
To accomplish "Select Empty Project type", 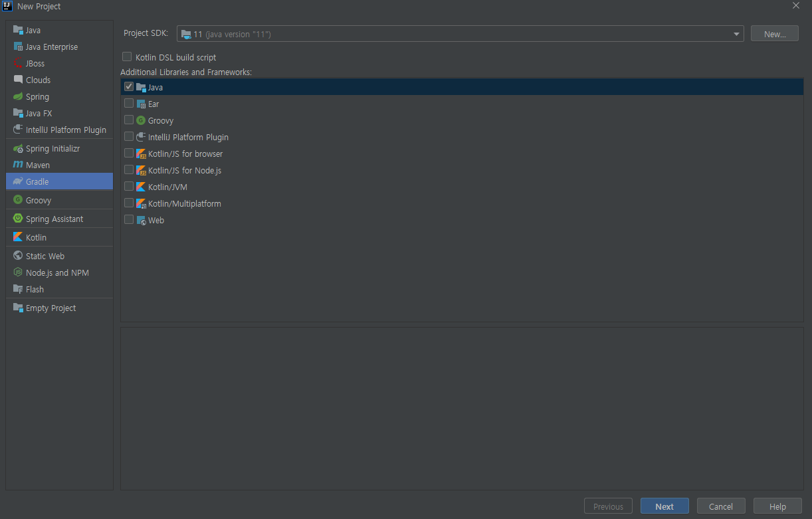I will coord(59,308).
